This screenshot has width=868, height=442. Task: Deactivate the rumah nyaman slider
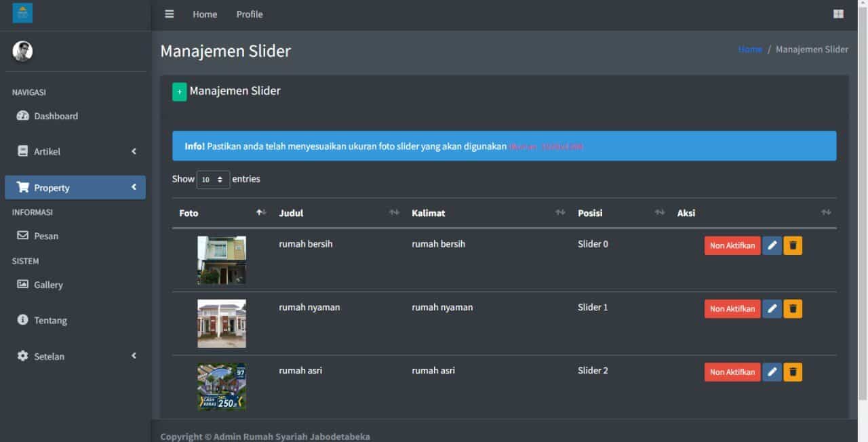tap(732, 309)
